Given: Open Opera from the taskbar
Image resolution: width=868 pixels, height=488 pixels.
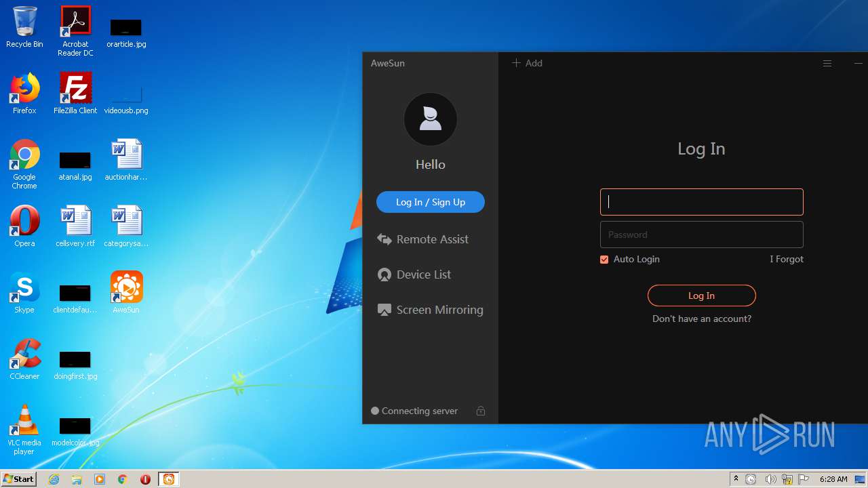Looking at the screenshot, I should (x=145, y=479).
